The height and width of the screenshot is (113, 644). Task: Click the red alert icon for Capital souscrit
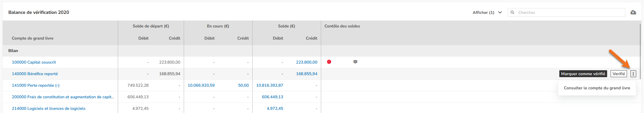click(x=329, y=62)
